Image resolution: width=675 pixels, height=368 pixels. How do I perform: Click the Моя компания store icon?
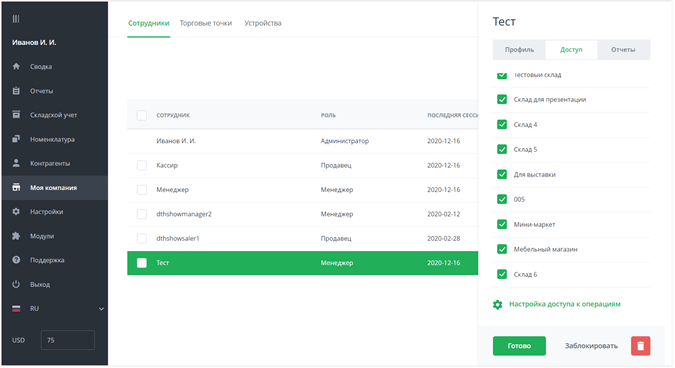(x=16, y=187)
